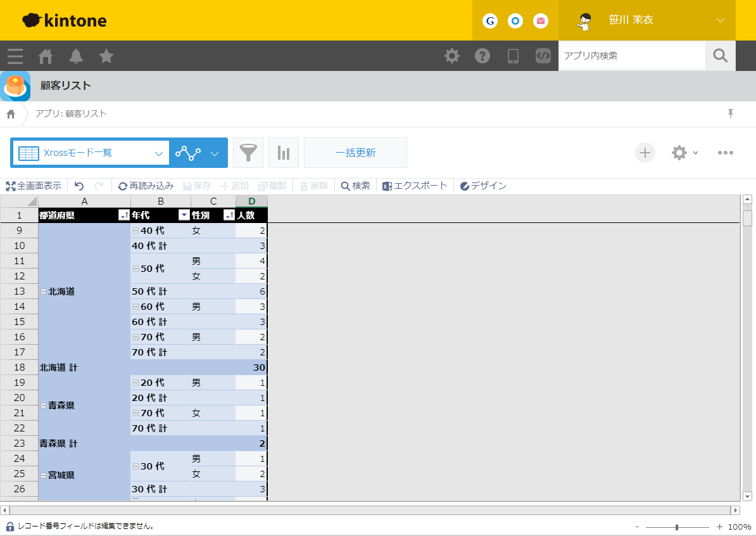Click the vertical scrollbar down arrow

[748, 496]
